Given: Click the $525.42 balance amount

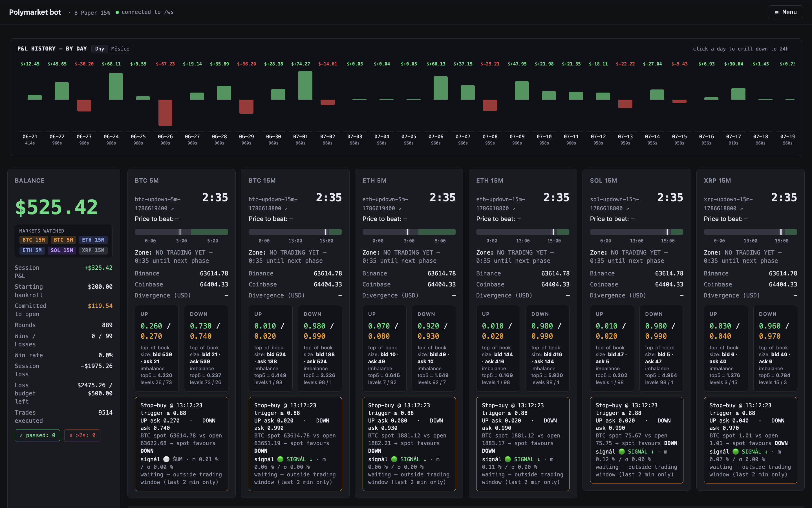Looking at the screenshot, I should pyautogui.click(x=56, y=207).
